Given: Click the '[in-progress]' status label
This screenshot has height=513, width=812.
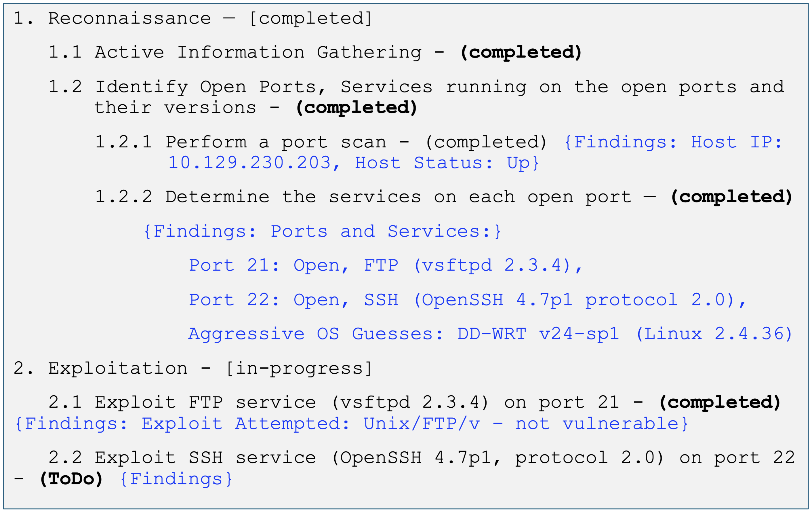Looking at the screenshot, I should [299, 368].
